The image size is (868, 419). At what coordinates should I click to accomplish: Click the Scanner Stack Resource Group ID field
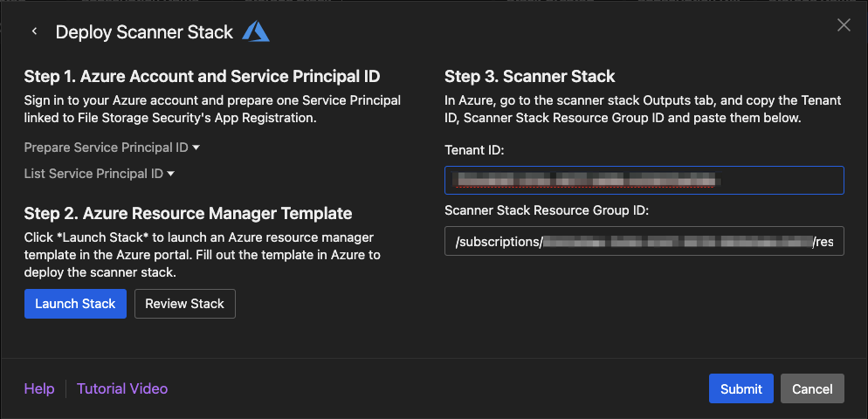click(x=644, y=241)
